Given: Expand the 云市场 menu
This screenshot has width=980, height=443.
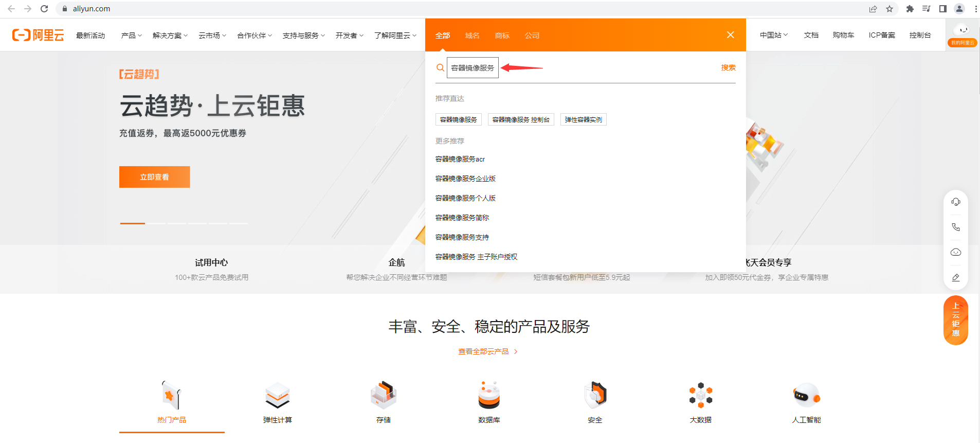Looking at the screenshot, I should click(x=212, y=35).
